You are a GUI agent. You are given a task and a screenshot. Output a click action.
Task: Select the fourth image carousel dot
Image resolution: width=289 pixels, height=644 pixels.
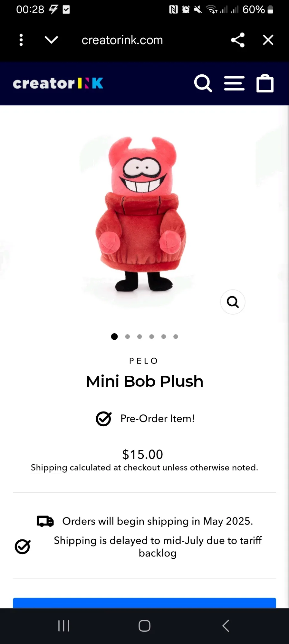click(x=151, y=336)
